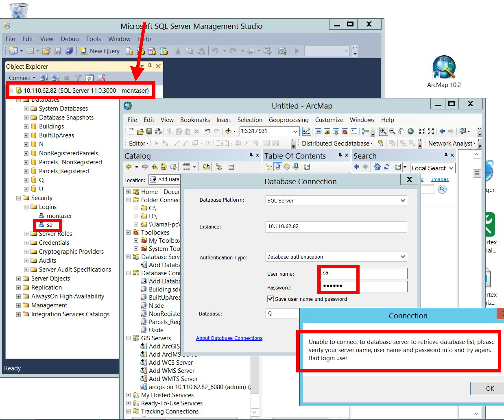
Task: Select List By Source in Table Of Contents
Action: tap(278, 167)
